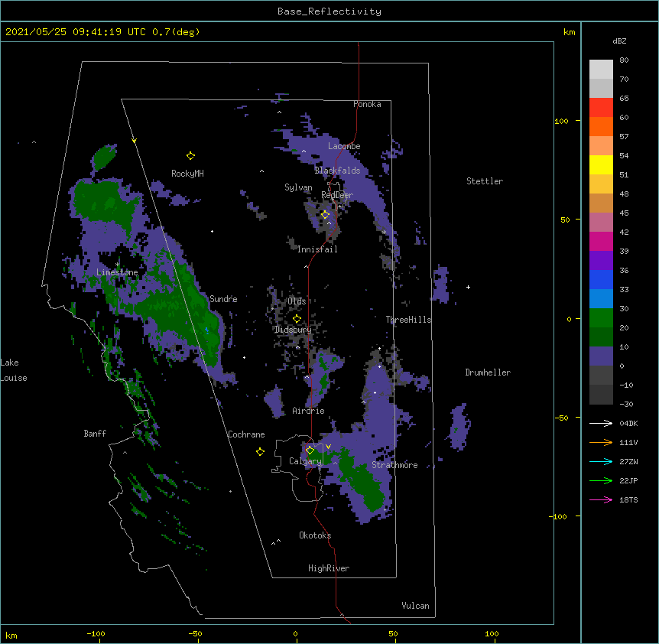Image resolution: width=659 pixels, height=644 pixels.
Task: Click the yellow diamond marker at RedDeer
Action: point(326,215)
